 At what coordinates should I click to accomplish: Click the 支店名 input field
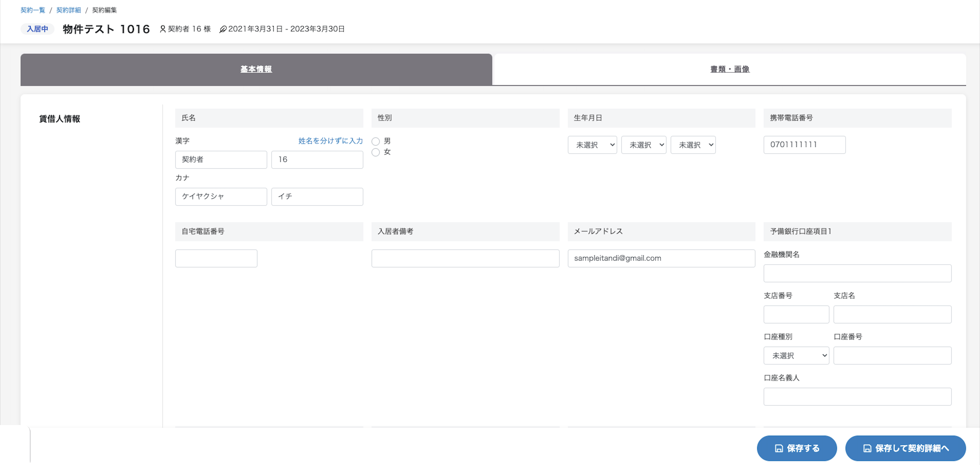click(x=893, y=314)
